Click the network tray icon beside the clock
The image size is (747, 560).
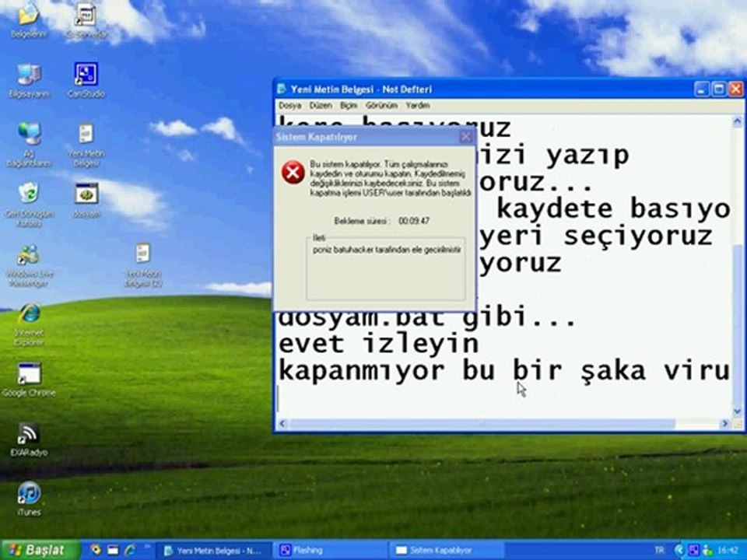click(707, 551)
